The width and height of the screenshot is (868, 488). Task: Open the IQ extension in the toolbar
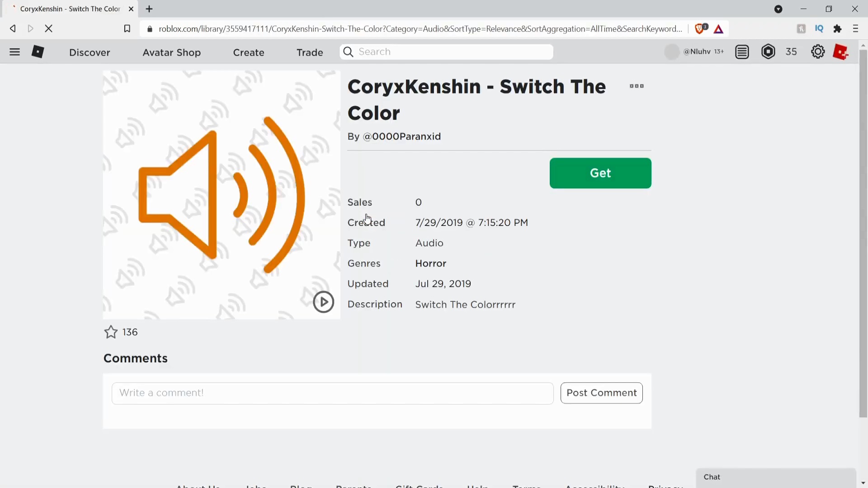coord(820,28)
